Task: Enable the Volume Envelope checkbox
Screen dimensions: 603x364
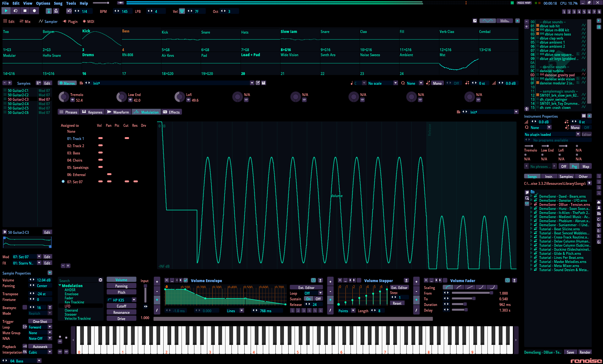Action: coord(186,280)
